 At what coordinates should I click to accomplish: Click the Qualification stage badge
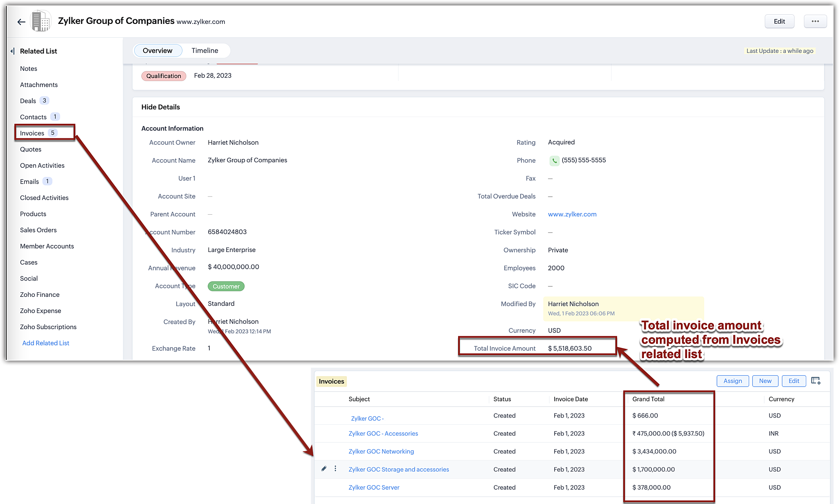(164, 76)
